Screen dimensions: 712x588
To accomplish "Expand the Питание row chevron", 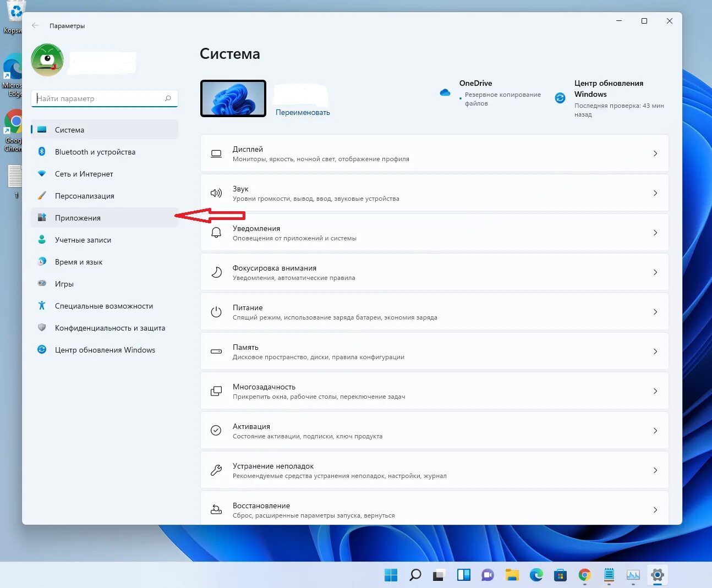I will (655, 312).
